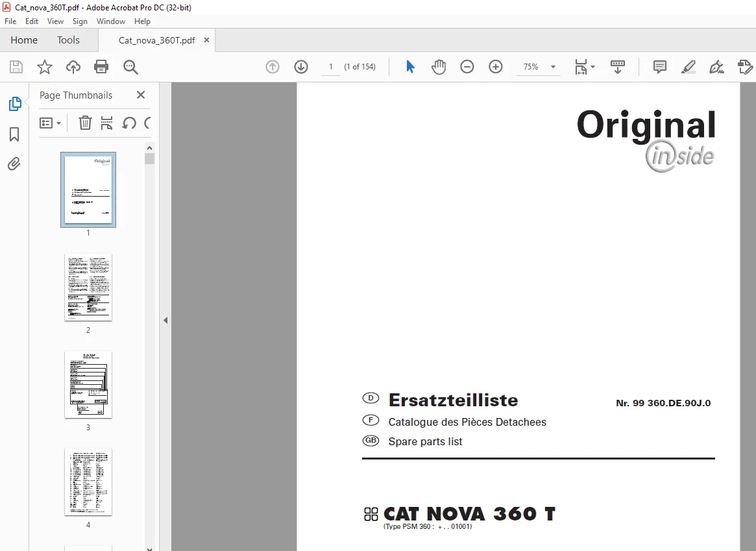The image size is (756, 551).
Task: Switch to the Tools tab
Action: click(x=68, y=40)
